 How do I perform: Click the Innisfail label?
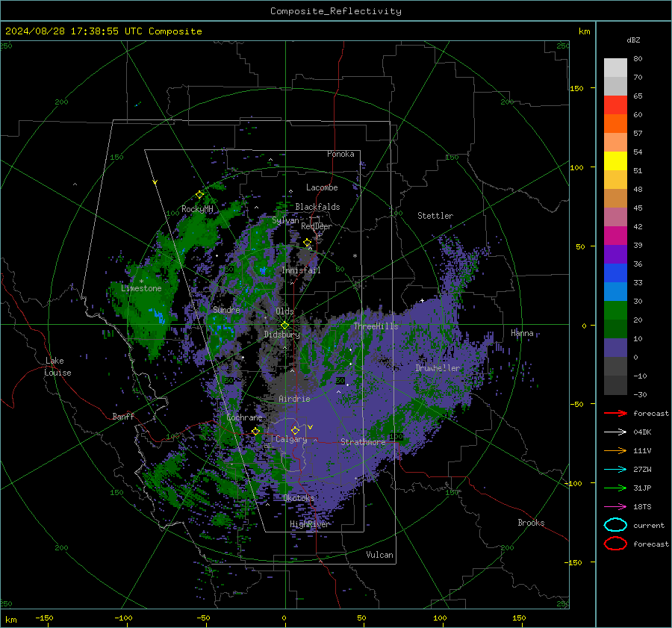[301, 270]
